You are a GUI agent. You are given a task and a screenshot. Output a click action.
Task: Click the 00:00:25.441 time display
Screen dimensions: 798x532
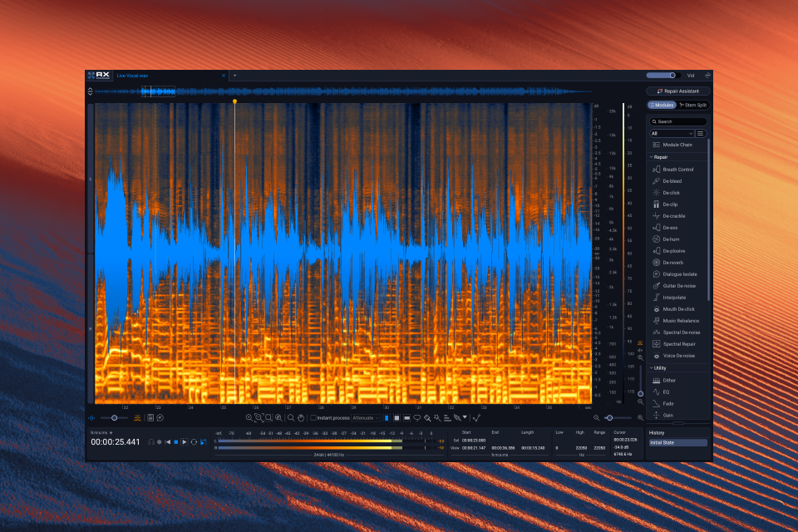pos(115,442)
